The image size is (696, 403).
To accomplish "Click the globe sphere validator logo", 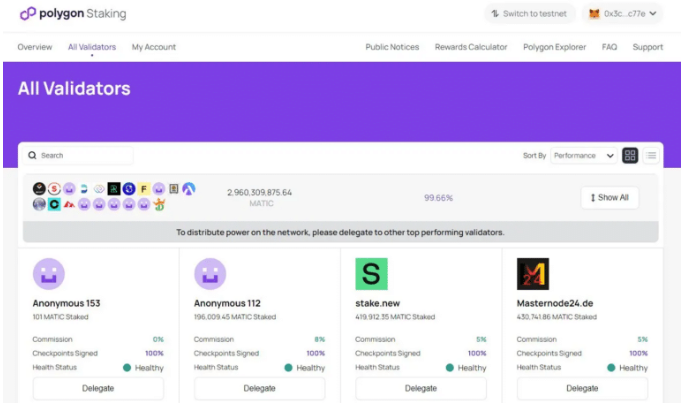I will [39, 204].
